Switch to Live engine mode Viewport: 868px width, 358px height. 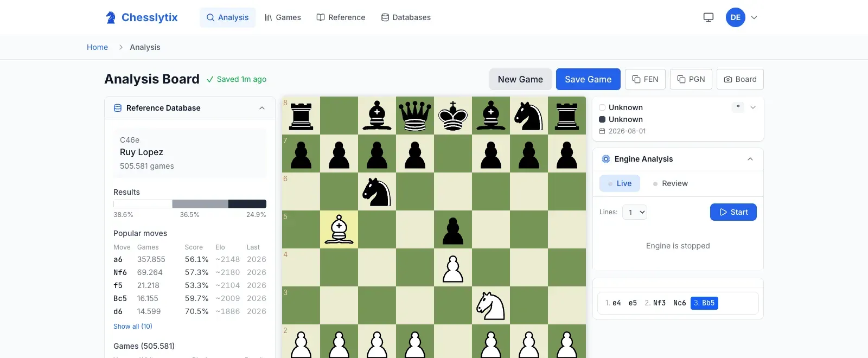(x=620, y=183)
